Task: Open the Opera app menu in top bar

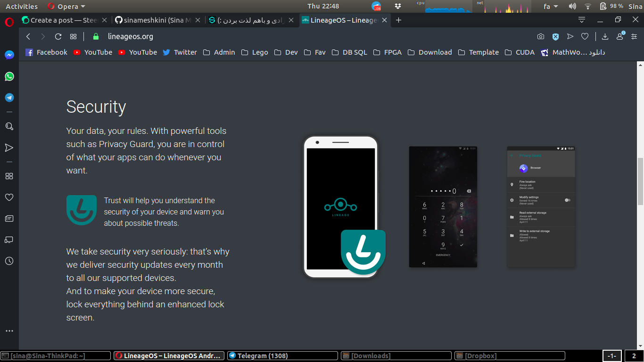Action: pos(66,6)
